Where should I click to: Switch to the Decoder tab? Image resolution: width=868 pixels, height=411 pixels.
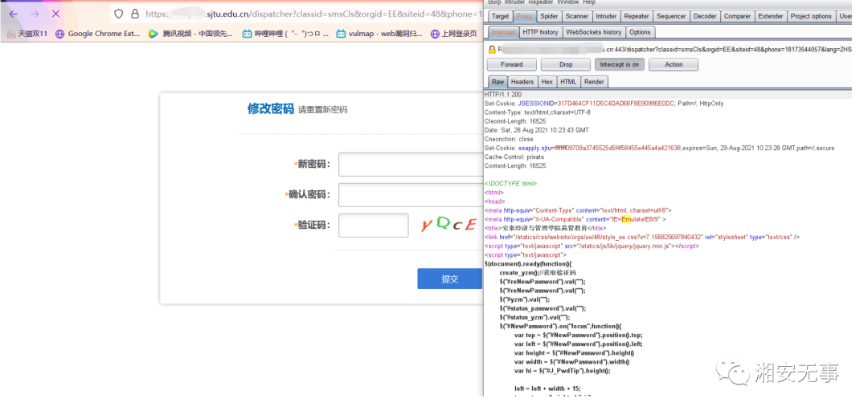point(705,17)
